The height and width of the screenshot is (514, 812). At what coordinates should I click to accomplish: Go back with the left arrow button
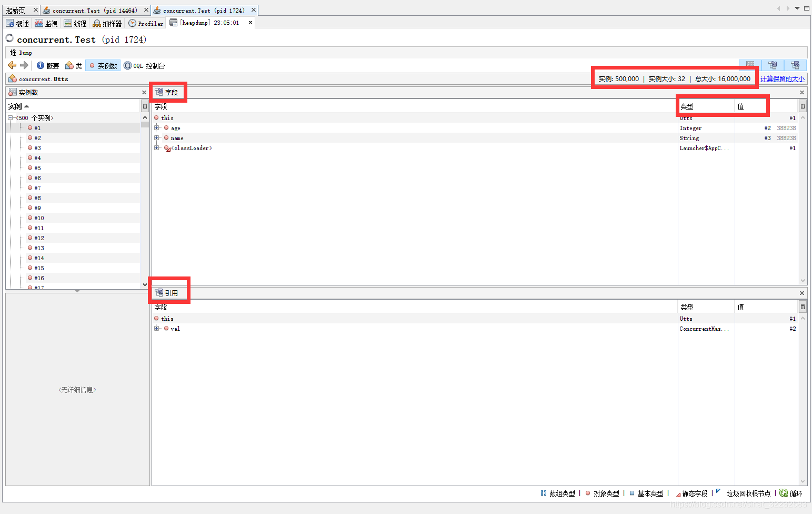coord(12,65)
